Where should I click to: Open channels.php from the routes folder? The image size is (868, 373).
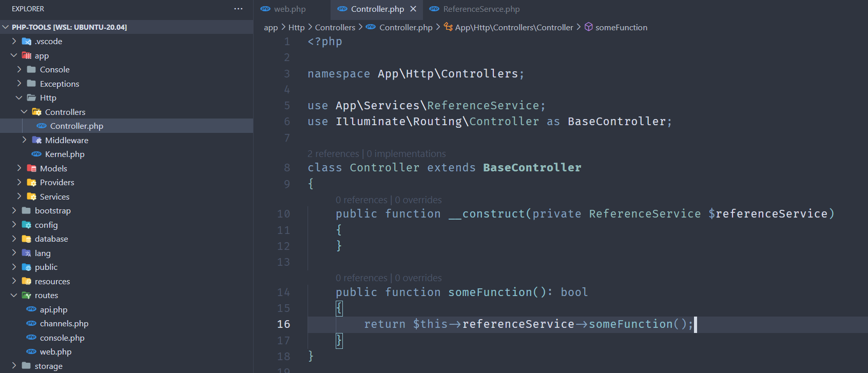(x=64, y=324)
